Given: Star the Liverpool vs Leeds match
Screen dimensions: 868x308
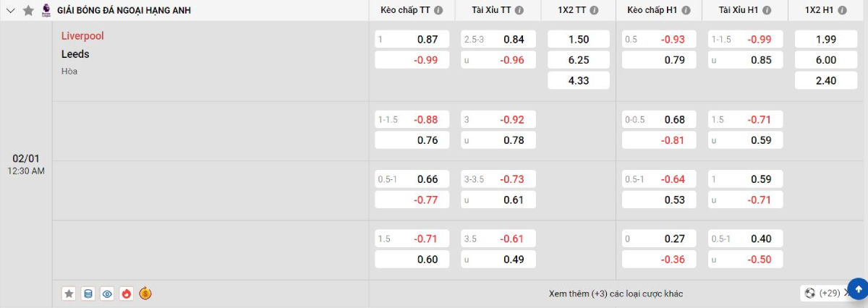Looking at the screenshot, I should (69, 294).
